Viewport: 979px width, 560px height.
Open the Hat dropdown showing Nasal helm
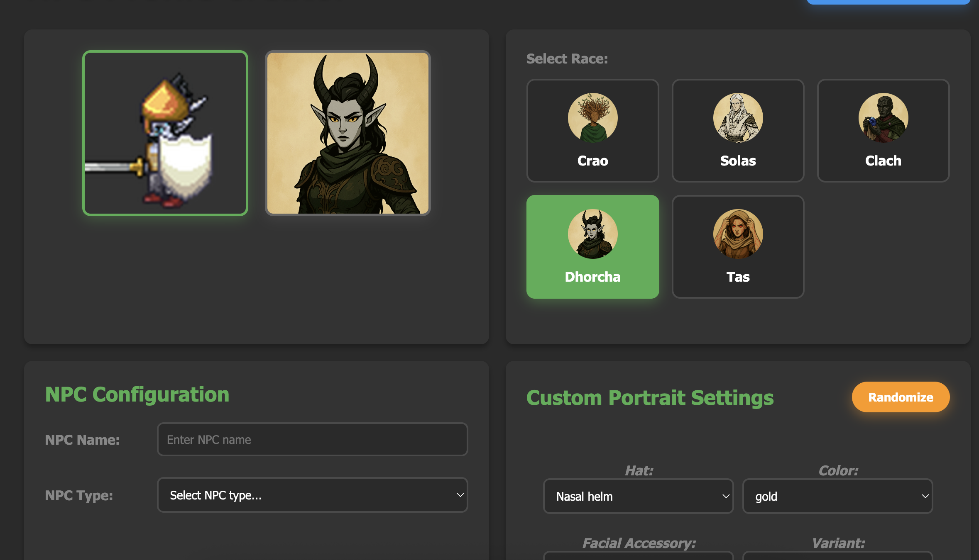[638, 496]
